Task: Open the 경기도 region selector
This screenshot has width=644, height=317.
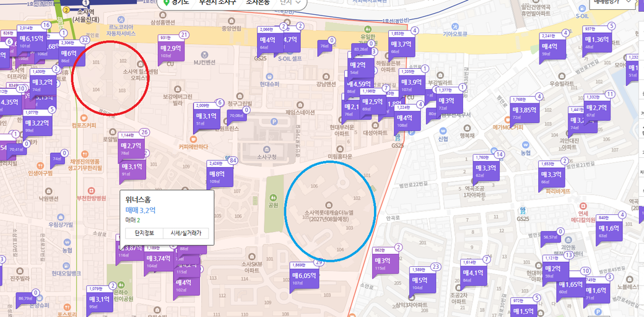Action: pyautogui.click(x=177, y=2)
